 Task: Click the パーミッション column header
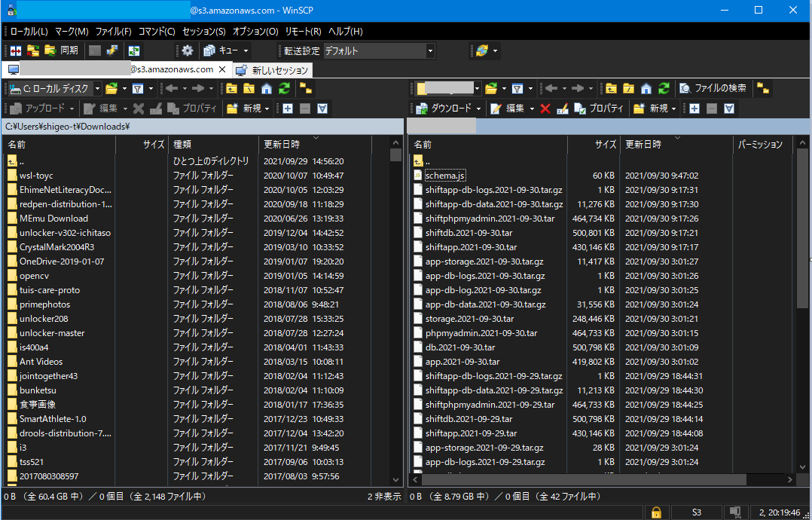763,145
